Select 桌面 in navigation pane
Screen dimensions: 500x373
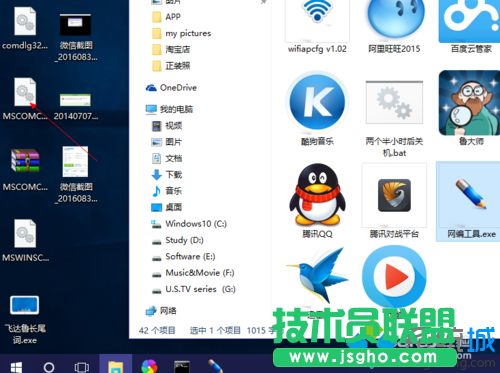167,207
